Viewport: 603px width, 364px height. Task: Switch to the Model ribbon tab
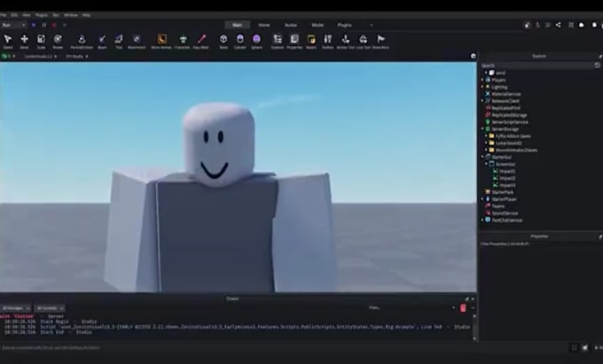tap(317, 25)
